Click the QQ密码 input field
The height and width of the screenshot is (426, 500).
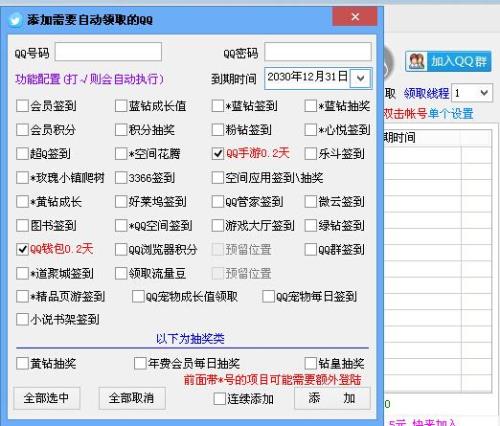[318, 52]
